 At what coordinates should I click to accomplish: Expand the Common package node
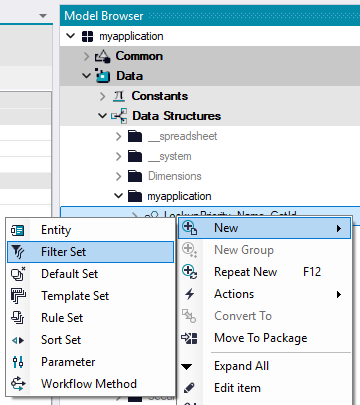(86, 56)
